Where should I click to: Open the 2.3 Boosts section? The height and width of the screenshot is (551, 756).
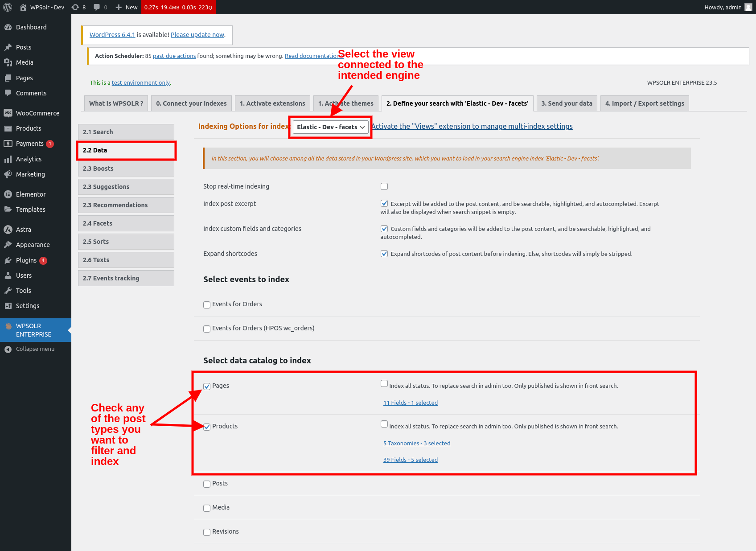tap(126, 169)
